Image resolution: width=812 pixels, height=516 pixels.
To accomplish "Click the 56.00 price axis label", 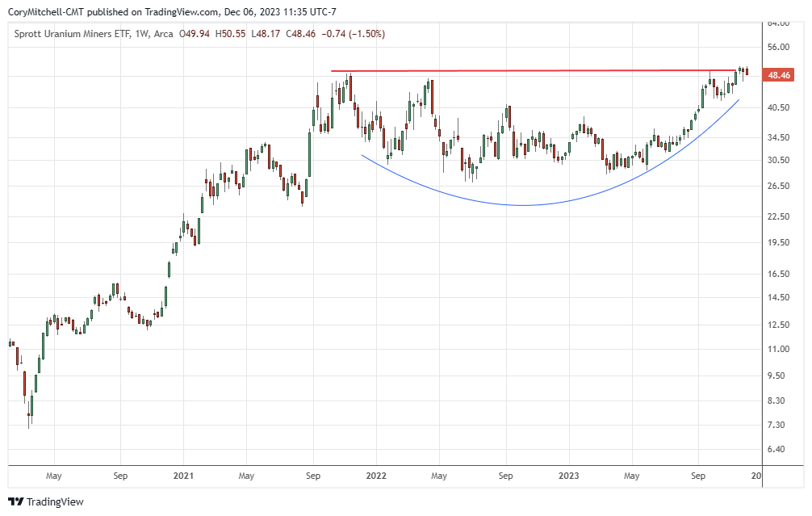I will (778, 47).
